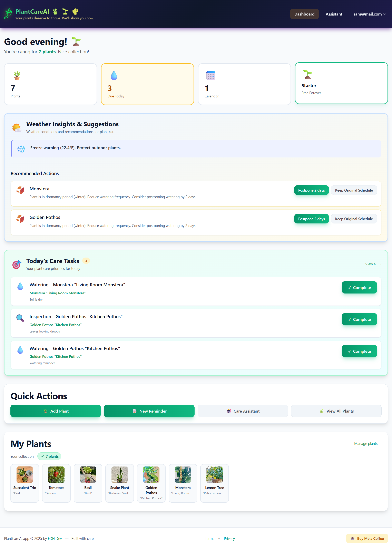Postpone Monstera watering by 2 days
Image resolution: width=392 pixels, height=549 pixels.
point(311,190)
